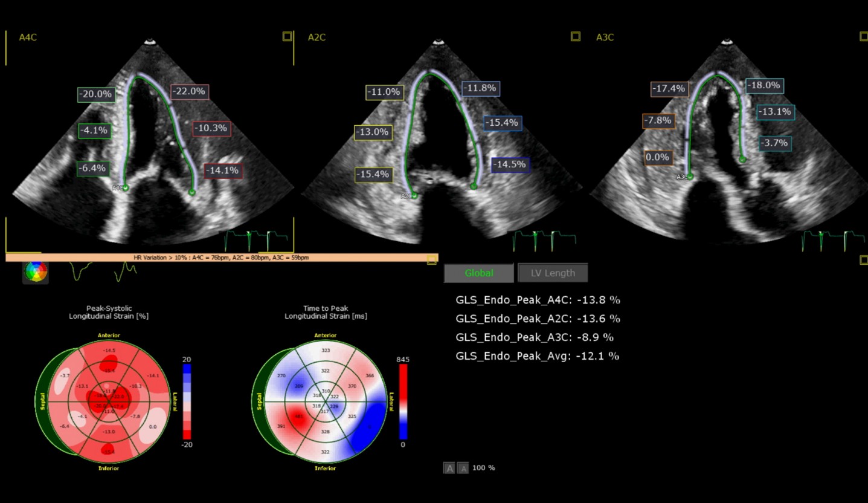The width and height of the screenshot is (868, 503).
Task: Increase text size with larger A button
Action: pos(449,468)
